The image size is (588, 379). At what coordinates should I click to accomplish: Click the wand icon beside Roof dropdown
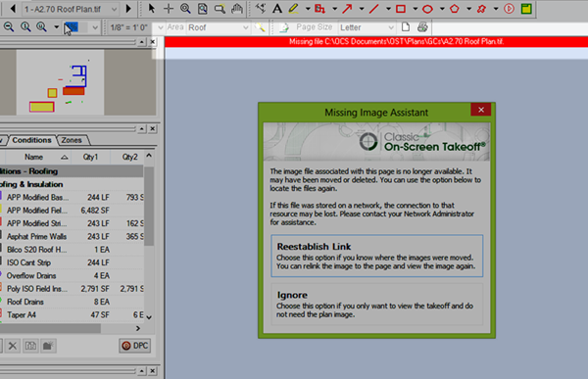pos(260,27)
